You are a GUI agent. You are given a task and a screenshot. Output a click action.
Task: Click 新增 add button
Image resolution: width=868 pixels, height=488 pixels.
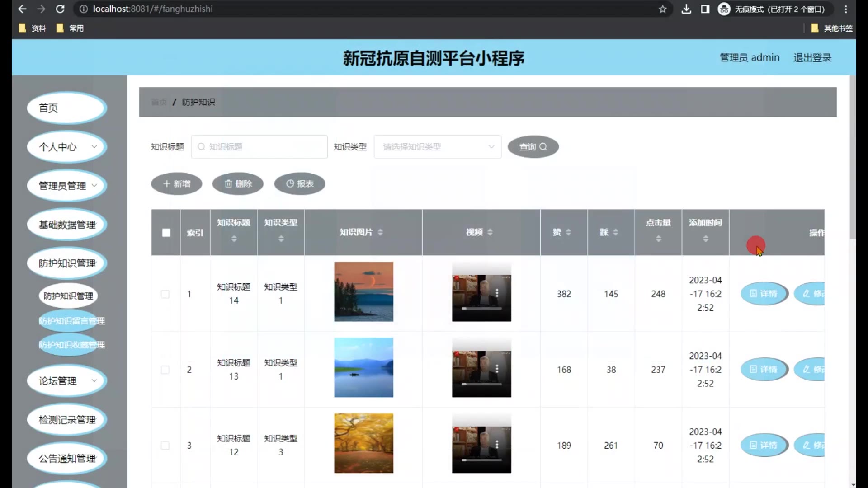pyautogui.click(x=176, y=184)
